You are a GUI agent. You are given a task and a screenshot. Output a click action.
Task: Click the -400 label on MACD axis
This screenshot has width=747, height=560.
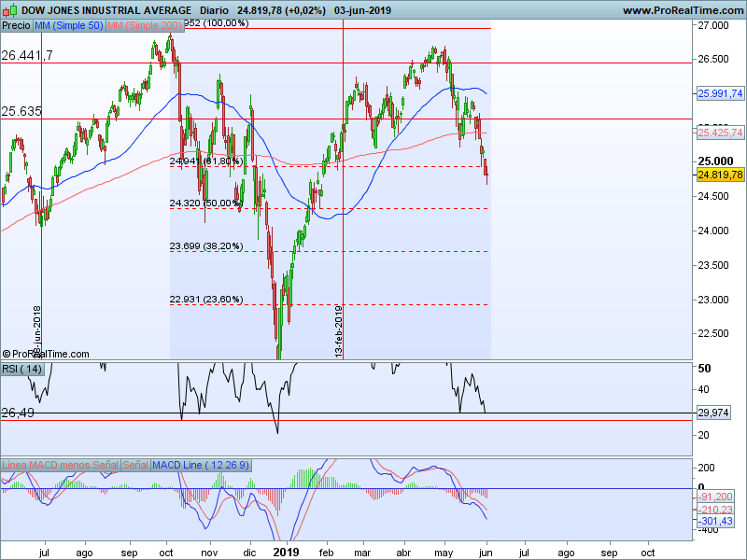708,529
